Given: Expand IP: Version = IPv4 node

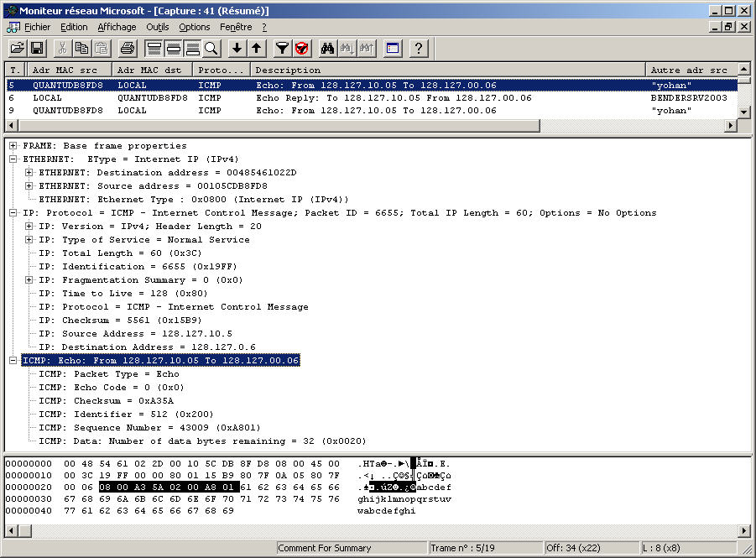Looking at the screenshot, I should point(29,227).
